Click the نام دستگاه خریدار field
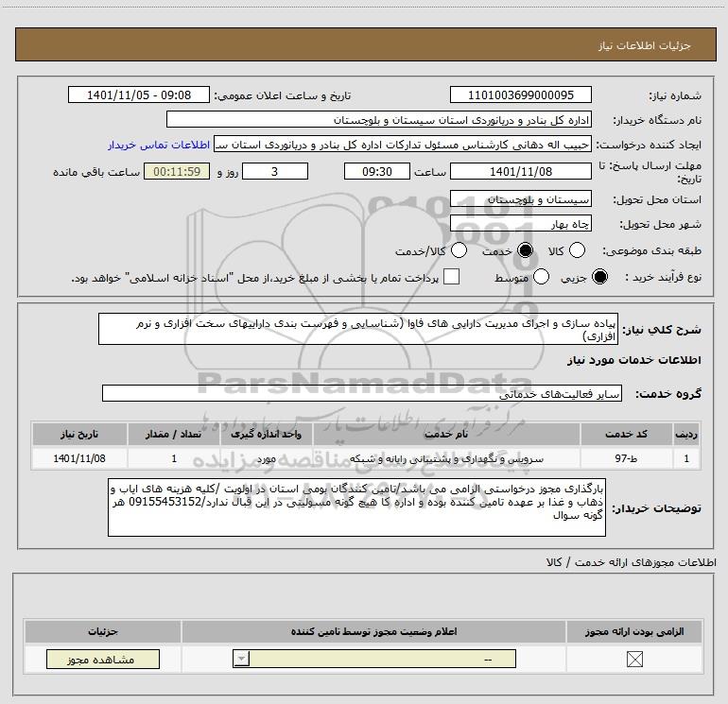 379,120
